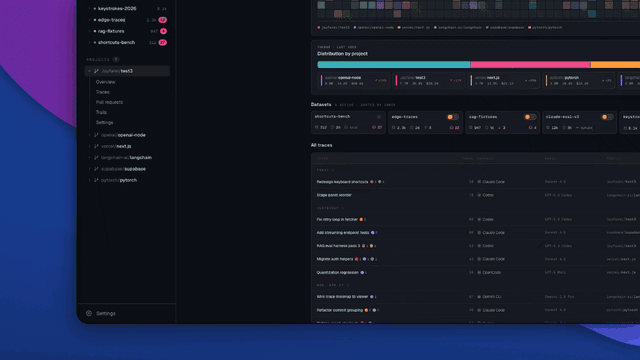
Task: Expand the supabase project
Action: coord(89,169)
